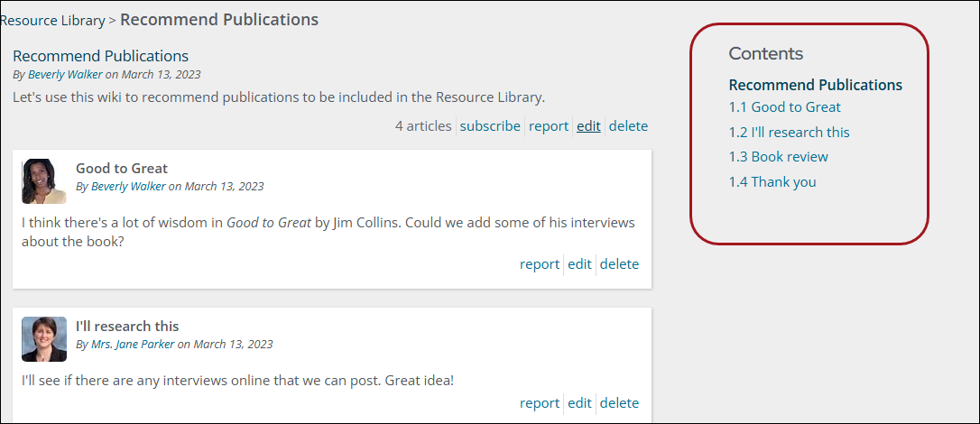The width and height of the screenshot is (980, 424).
Task: Subscribe to the Recommend Publications wiki
Action: pos(490,126)
